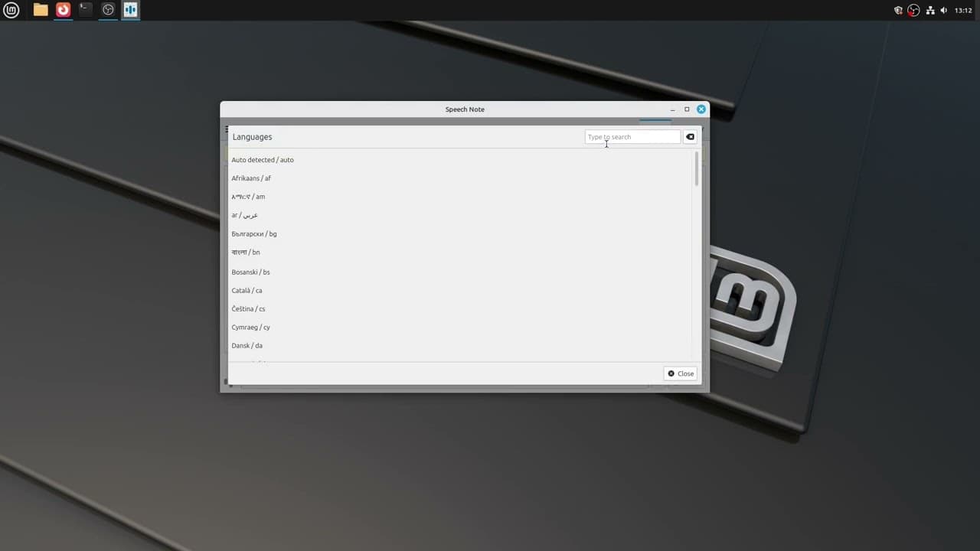This screenshot has height=551, width=980.
Task: Click the Languages list scrollbar thumb
Action: 697,168
